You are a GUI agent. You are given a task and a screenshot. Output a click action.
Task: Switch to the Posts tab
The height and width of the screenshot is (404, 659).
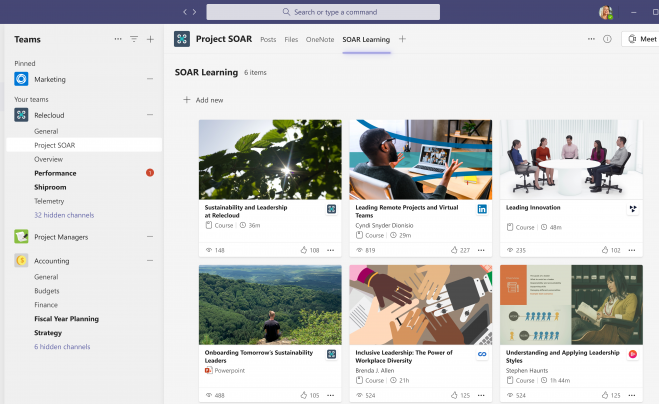268,40
